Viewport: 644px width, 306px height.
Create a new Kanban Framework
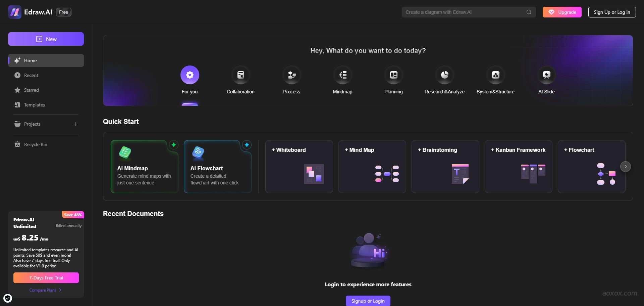click(519, 167)
